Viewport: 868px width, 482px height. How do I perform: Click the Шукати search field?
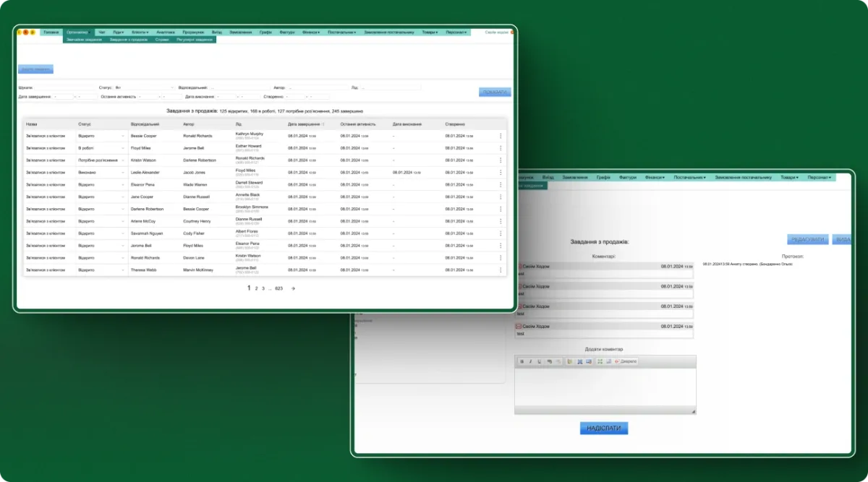pyautogui.click(x=64, y=87)
